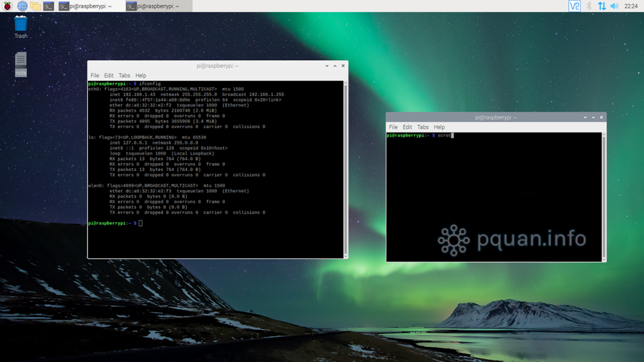
Task: Click the 'eth0:' flags line
Action: [x=166, y=89]
